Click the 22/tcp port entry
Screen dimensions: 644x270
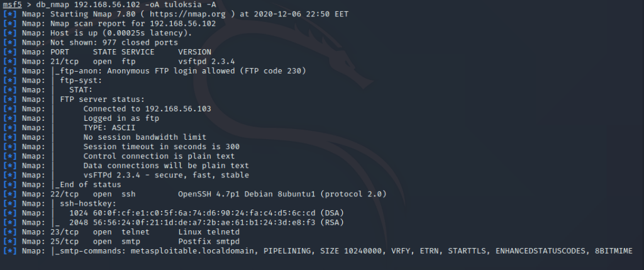coord(64,194)
